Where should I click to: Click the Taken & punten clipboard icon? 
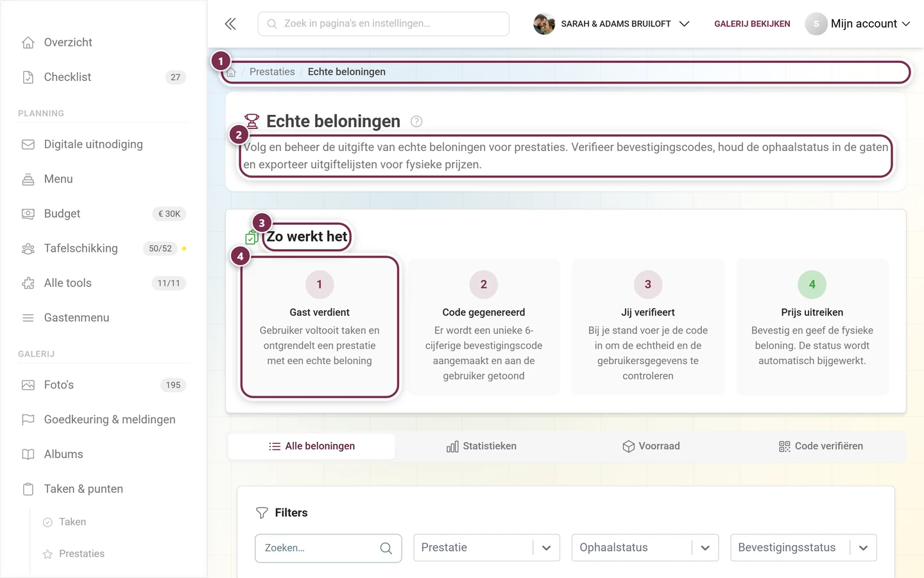click(x=28, y=489)
